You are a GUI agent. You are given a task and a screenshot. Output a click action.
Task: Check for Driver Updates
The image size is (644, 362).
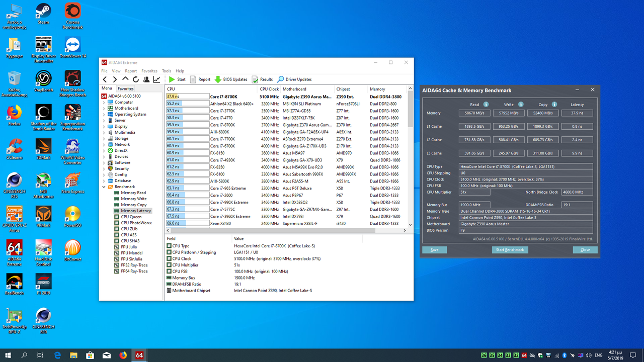click(x=294, y=79)
